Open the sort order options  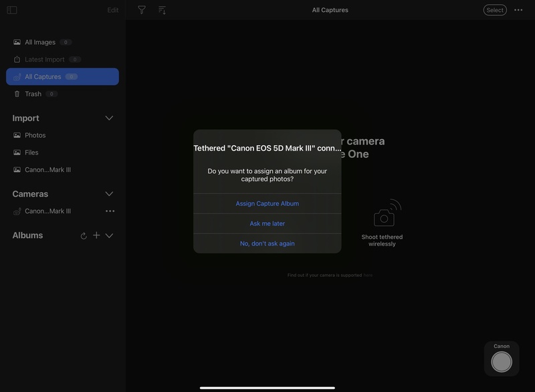point(161,10)
